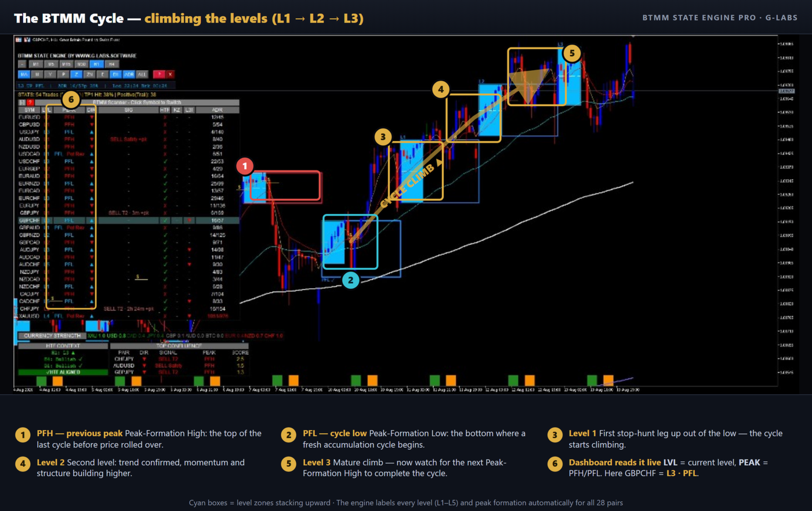
Task: Toggle the ZN button
Action: [89, 74]
